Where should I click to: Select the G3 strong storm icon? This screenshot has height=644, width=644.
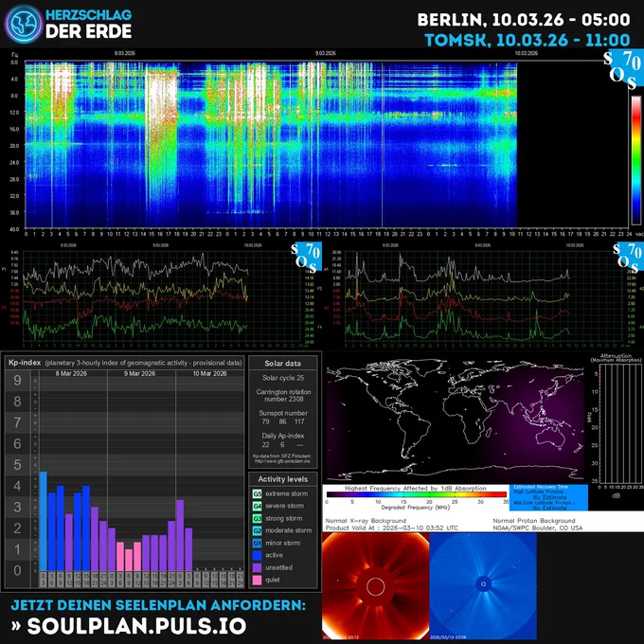257,518
